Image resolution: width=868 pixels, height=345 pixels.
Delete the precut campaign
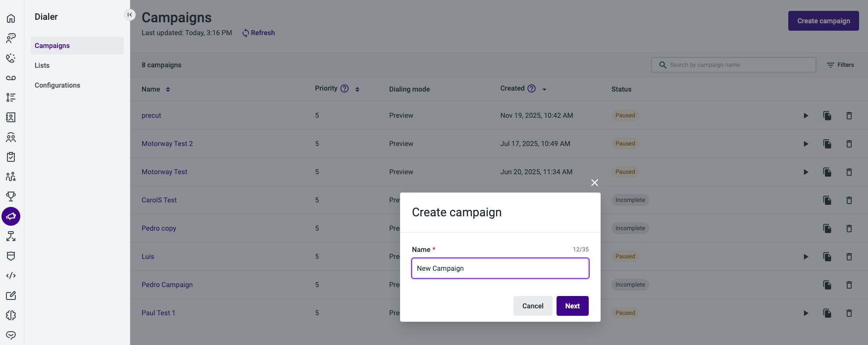[849, 116]
